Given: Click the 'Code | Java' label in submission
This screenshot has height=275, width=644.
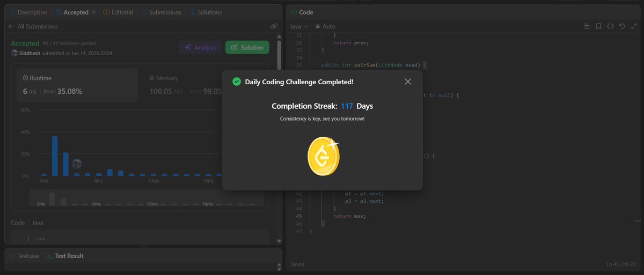Looking at the screenshot, I should click(27, 222).
